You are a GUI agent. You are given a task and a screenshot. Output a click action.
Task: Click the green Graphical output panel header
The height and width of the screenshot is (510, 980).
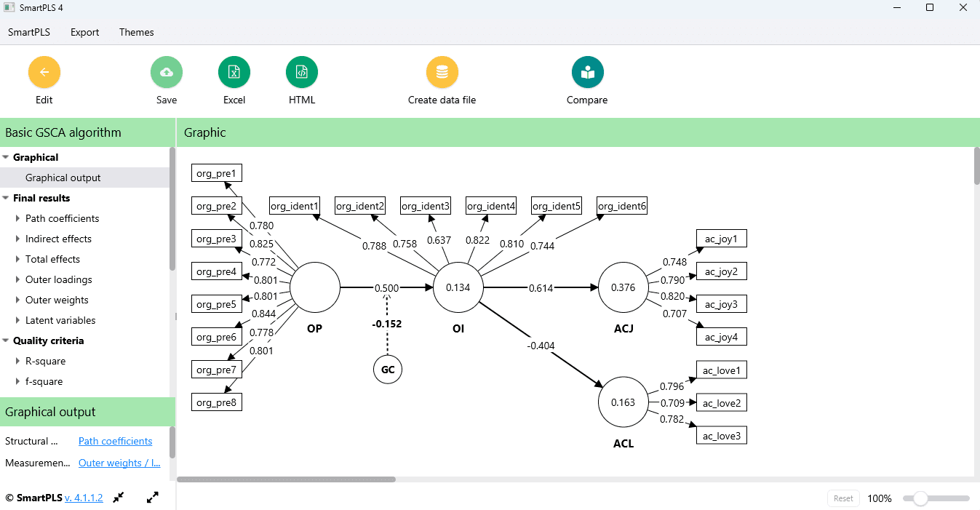click(87, 412)
